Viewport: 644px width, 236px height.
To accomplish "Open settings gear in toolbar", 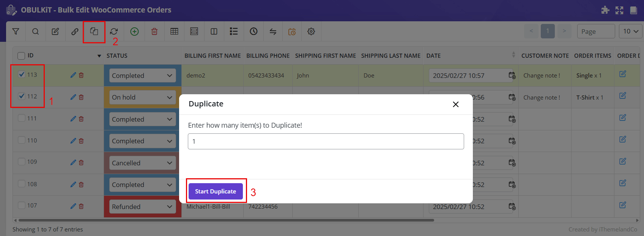I will tap(311, 32).
